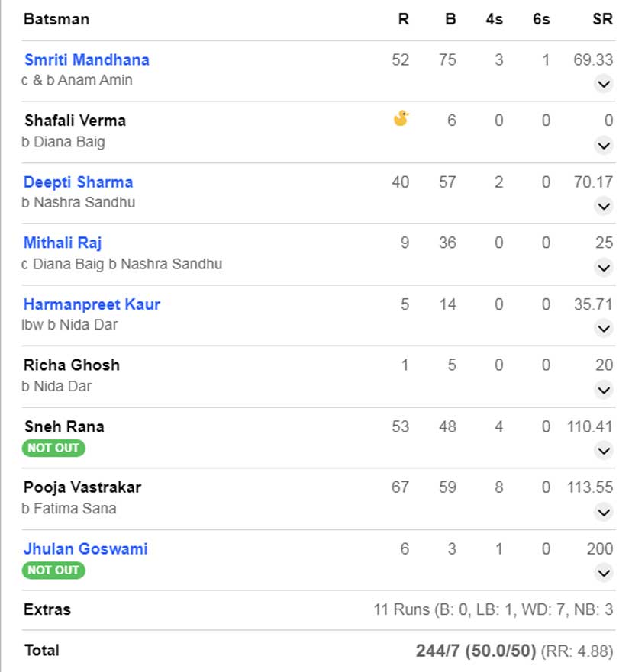Click the 4s column header
The image size is (632, 672).
494,19
